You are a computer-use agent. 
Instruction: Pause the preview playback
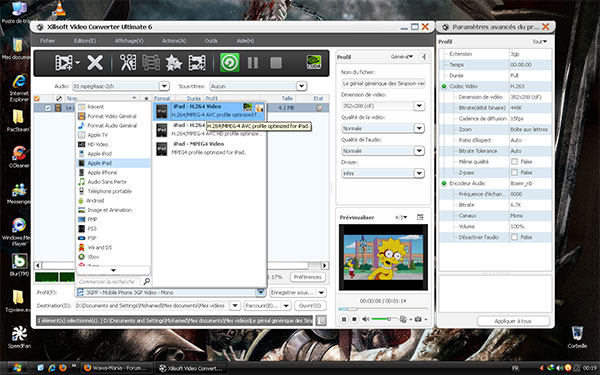tap(344, 319)
